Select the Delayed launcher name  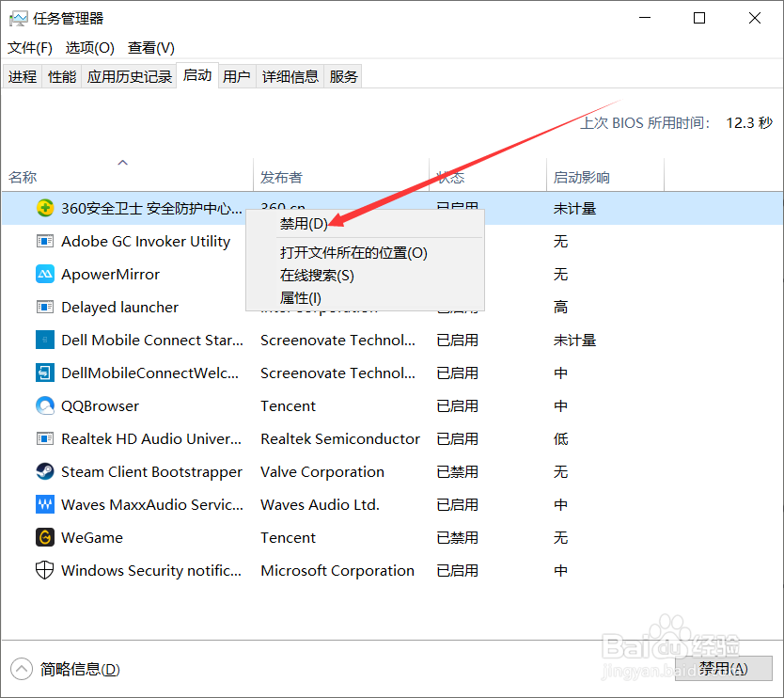coord(120,308)
